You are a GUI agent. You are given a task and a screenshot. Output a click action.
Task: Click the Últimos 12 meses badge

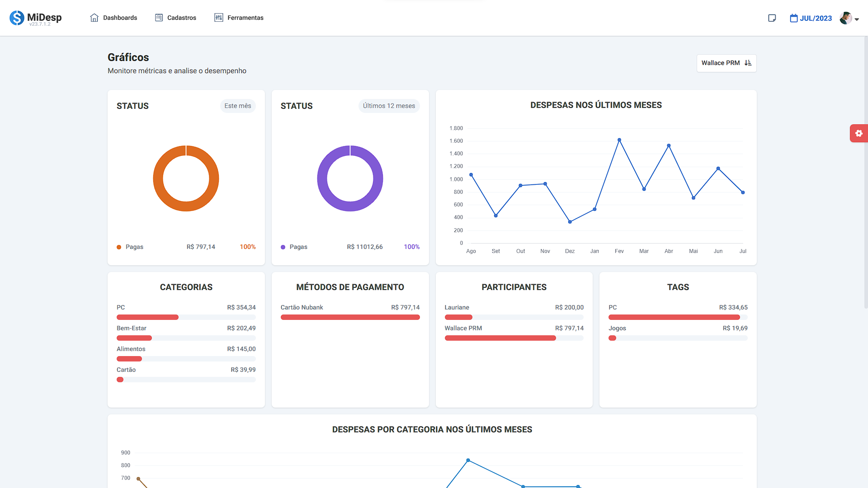(x=389, y=106)
